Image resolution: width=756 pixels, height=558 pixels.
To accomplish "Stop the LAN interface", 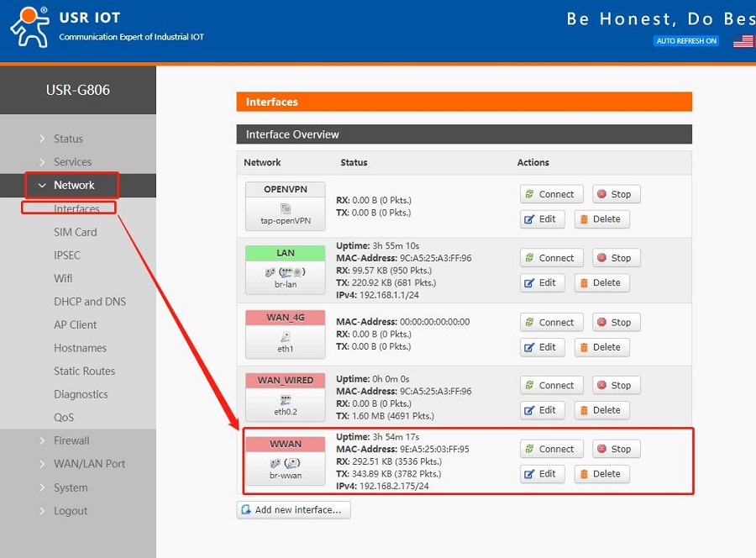I will 617,258.
